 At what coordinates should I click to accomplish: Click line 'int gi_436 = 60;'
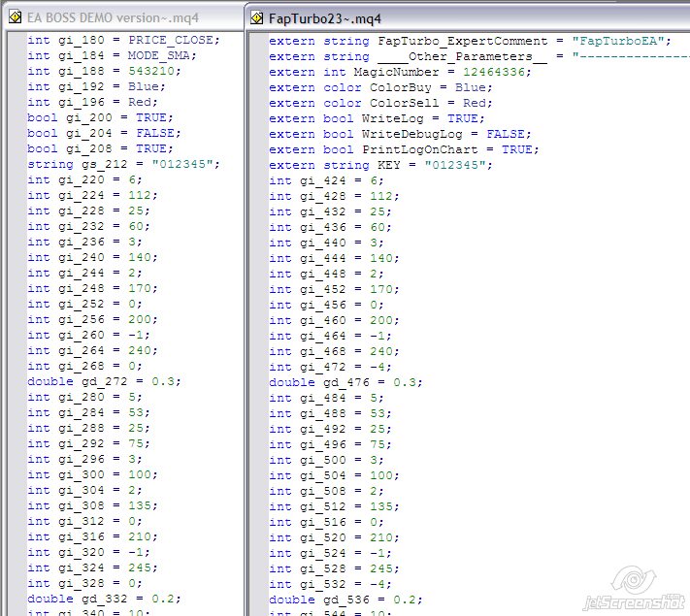(x=330, y=227)
